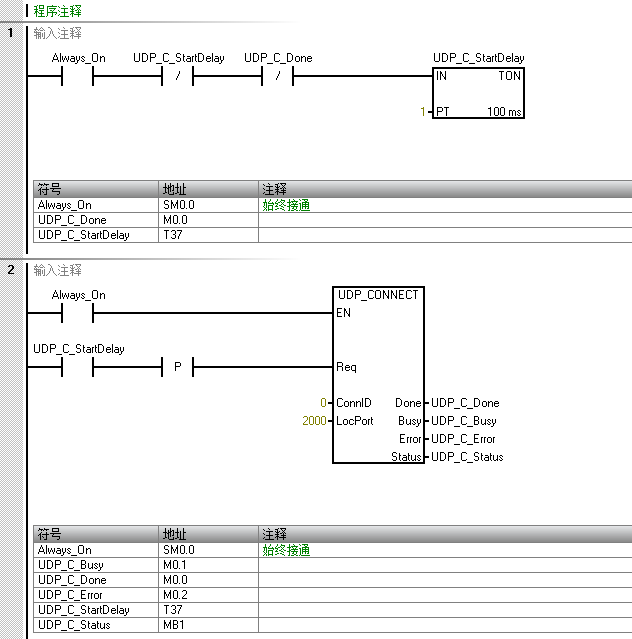Image resolution: width=632 pixels, height=639 pixels.
Task: Select the normally closed UDP_C_Done contact in network 1
Action: point(277,76)
